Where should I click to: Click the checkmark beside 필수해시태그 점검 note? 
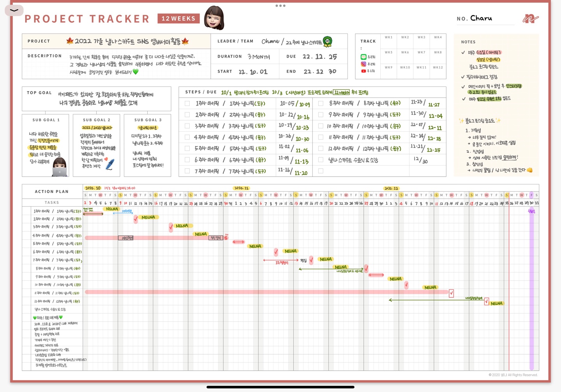click(x=463, y=77)
